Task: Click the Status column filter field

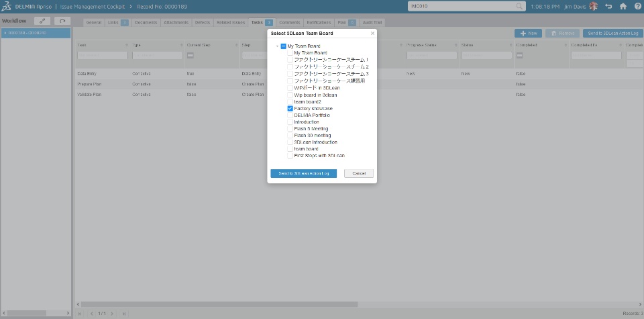Action: tap(487, 56)
